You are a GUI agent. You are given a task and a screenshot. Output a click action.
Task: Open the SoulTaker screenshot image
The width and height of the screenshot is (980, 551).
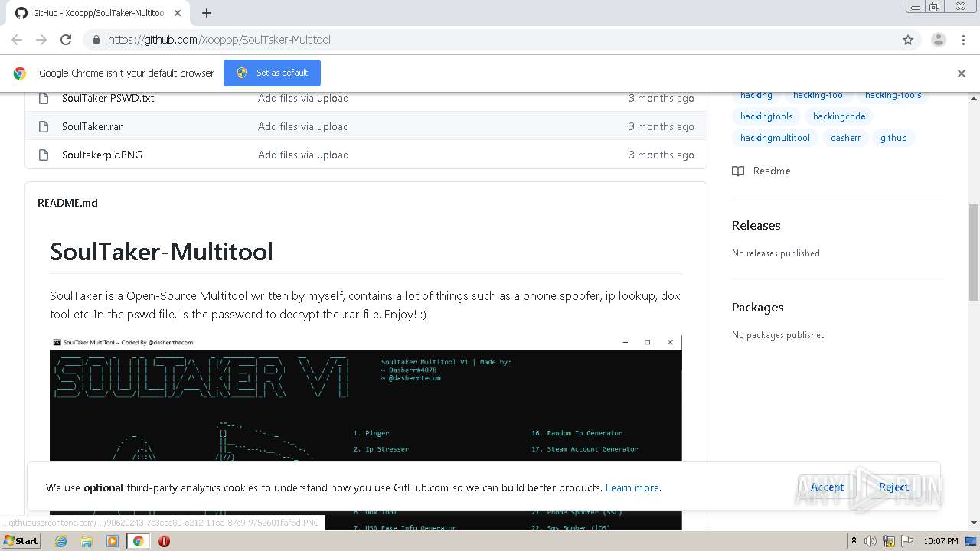pos(366,432)
